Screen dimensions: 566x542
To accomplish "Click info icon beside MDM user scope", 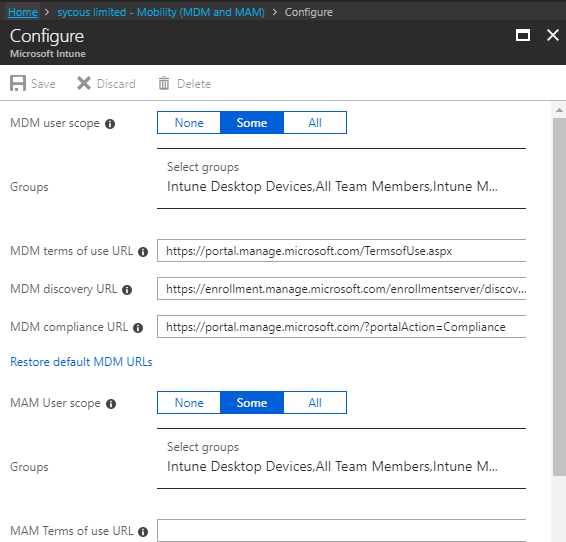I will 110,124.
